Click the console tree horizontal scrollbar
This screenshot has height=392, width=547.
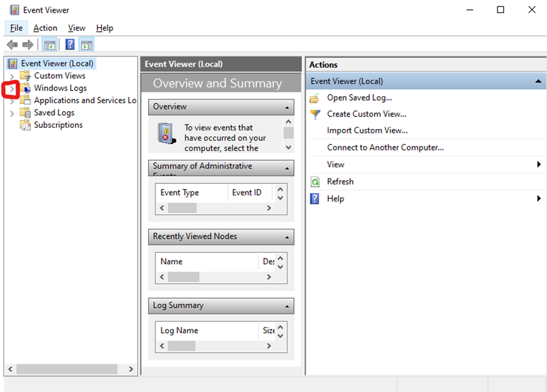click(x=67, y=369)
